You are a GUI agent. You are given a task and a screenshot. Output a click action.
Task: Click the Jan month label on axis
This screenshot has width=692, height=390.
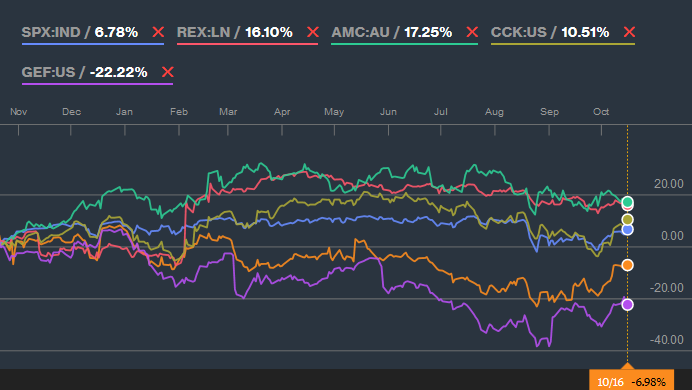tap(124, 112)
